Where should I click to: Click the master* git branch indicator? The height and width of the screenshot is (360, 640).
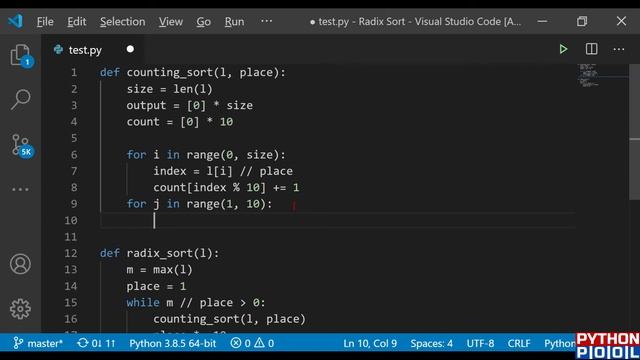pos(38,343)
